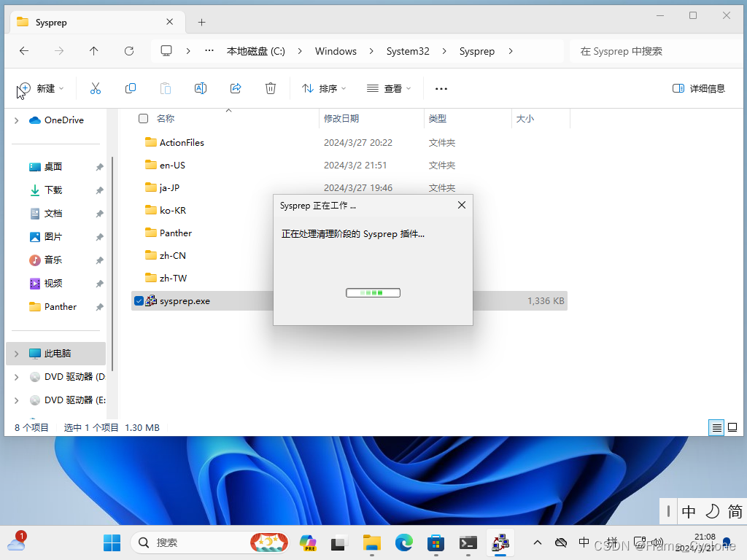The image size is (747, 560).
Task: Click 本地磁盘 (C:) breadcrumb
Action: click(x=256, y=51)
